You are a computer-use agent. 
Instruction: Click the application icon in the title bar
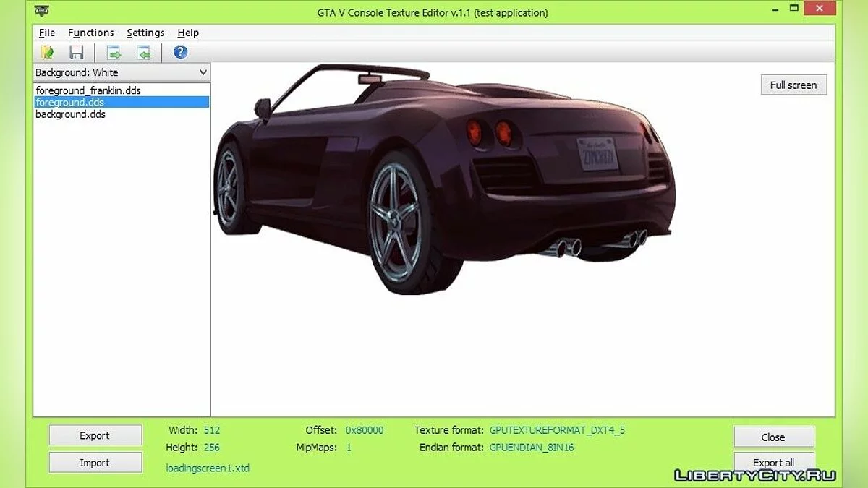42,12
